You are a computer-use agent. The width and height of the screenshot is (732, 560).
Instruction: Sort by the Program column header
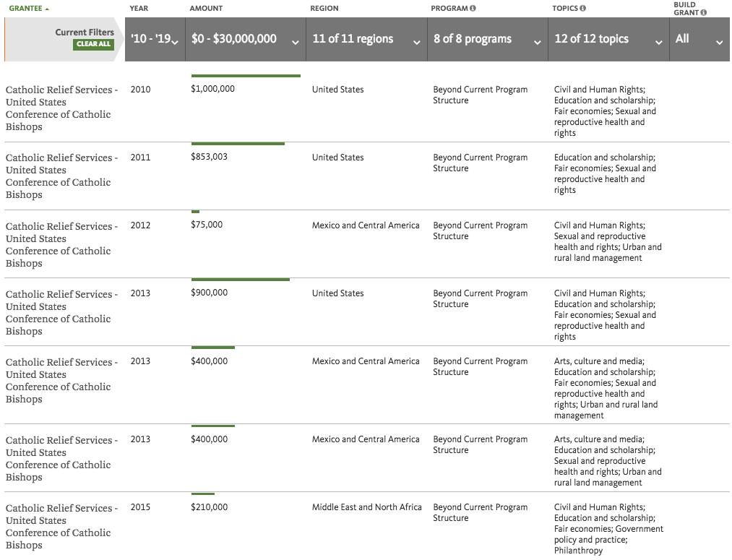[x=449, y=9]
